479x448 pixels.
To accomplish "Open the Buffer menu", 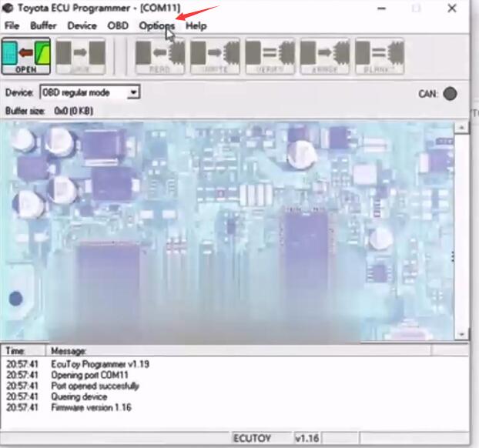I will click(x=43, y=25).
